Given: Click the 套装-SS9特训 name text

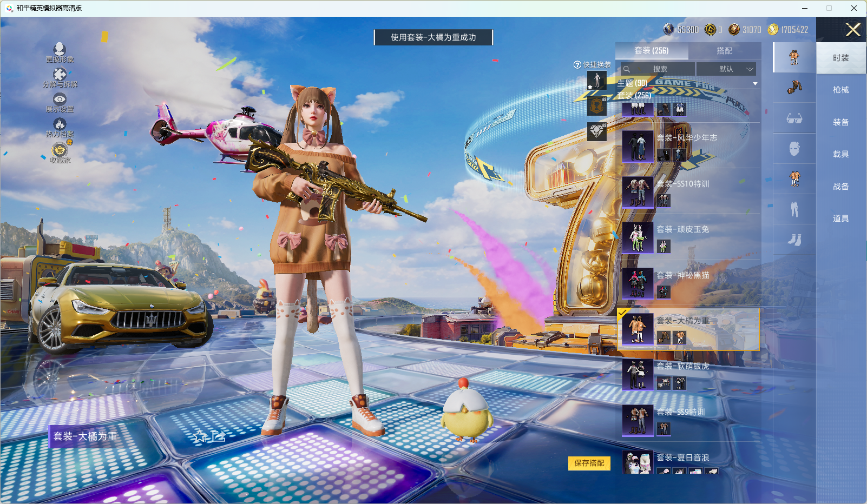Looking at the screenshot, I should point(681,412).
